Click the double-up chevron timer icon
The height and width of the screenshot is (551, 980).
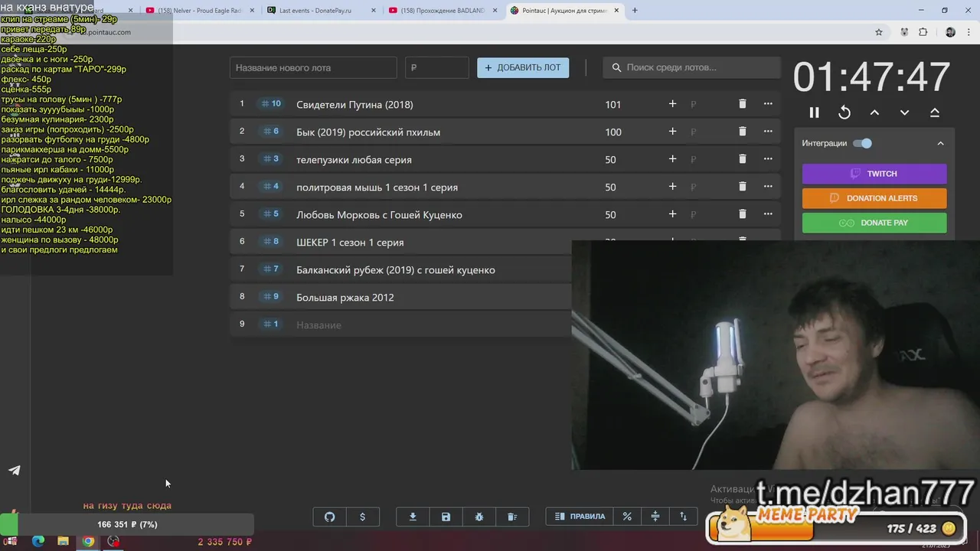tap(934, 112)
